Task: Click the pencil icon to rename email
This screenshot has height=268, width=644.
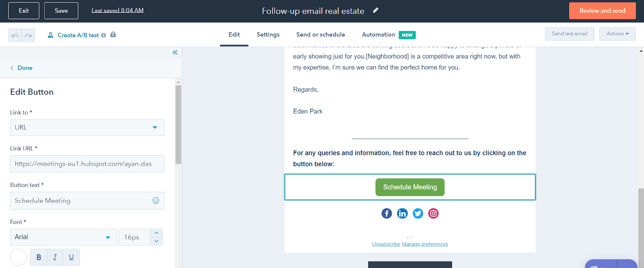Action: pos(375,10)
